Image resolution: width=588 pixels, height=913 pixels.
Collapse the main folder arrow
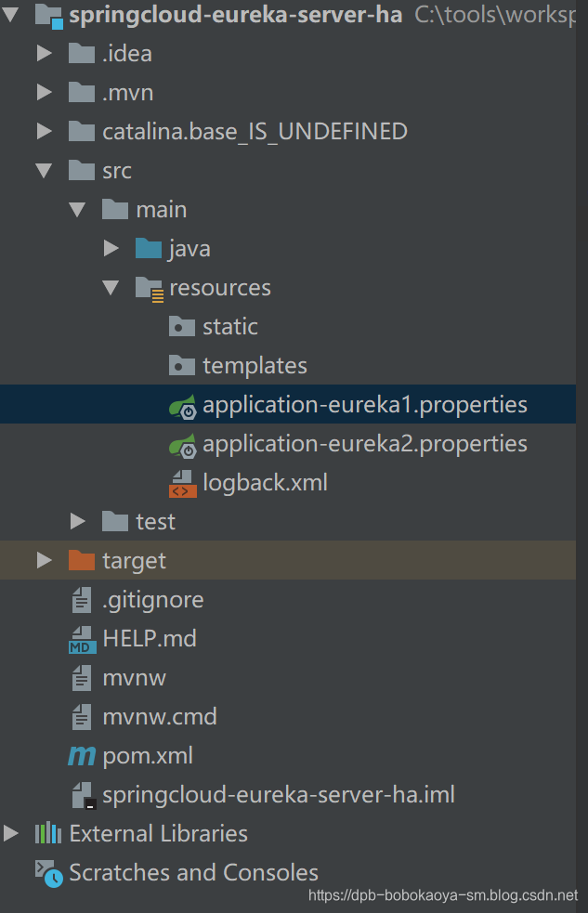pyautogui.click(x=77, y=210)
